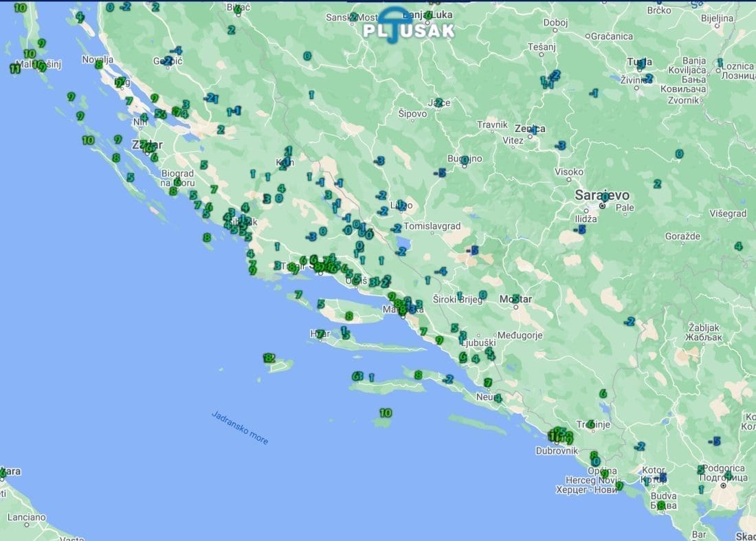Click the Sarajevo city label
Viewport: 756px width, 541px height.
602,195
